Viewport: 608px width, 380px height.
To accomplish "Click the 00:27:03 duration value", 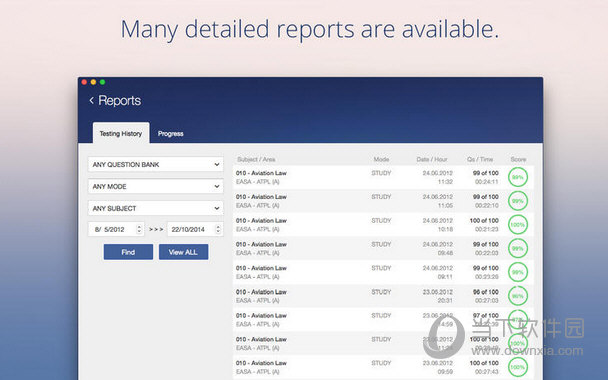I will tap(487, 300).
